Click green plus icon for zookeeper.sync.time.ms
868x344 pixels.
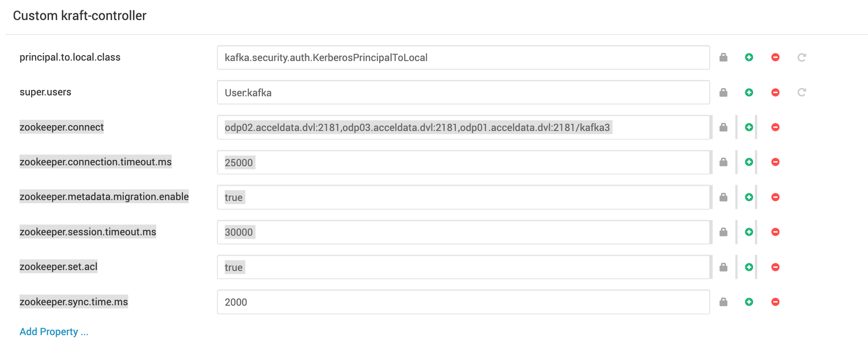point(749,302)
